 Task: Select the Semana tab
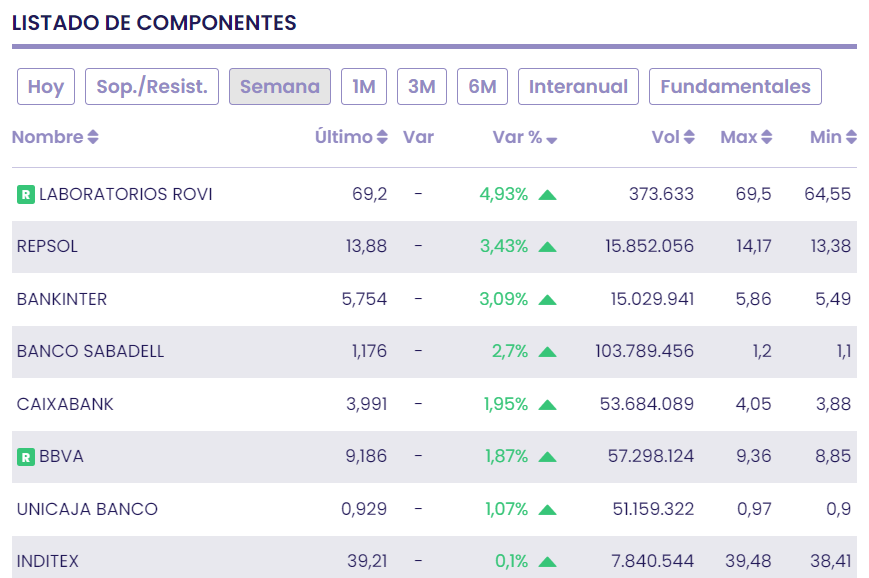pos(280,87)
